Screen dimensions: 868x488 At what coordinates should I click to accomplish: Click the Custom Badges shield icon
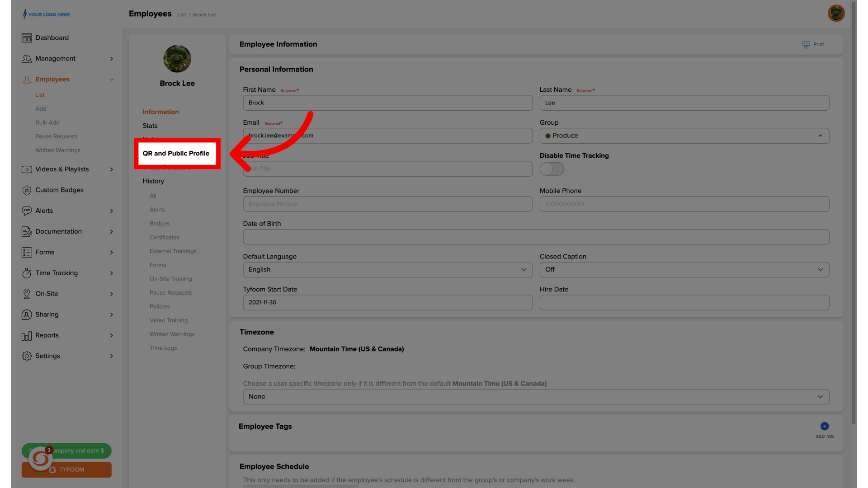(x=27, y=190)
